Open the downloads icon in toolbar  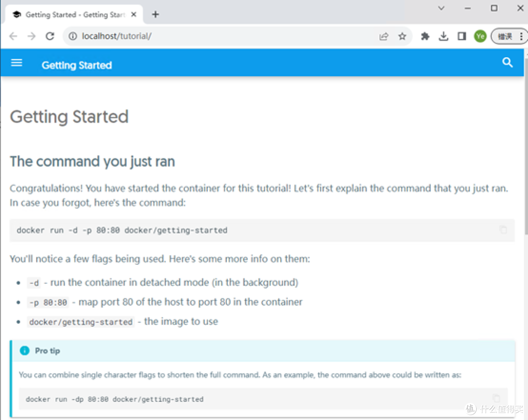(443, 36)
